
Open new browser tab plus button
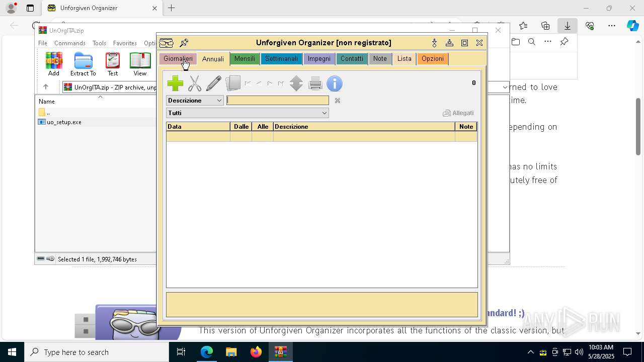[172, 8]
